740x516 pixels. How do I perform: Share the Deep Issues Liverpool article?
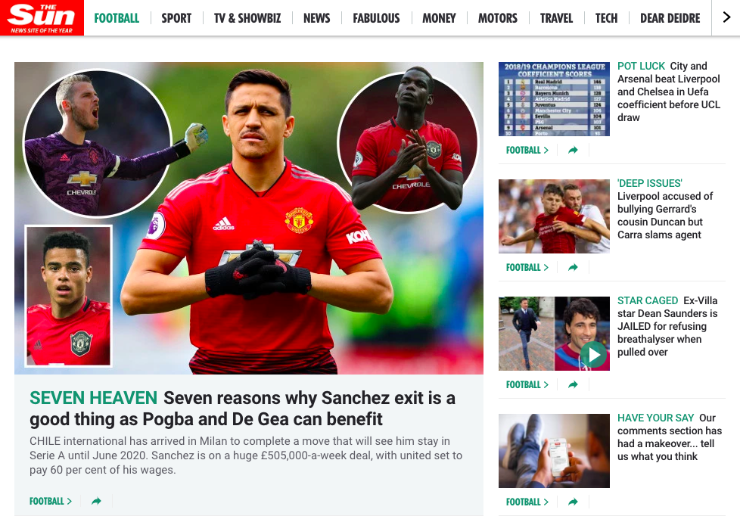click(x=573, y=267)
